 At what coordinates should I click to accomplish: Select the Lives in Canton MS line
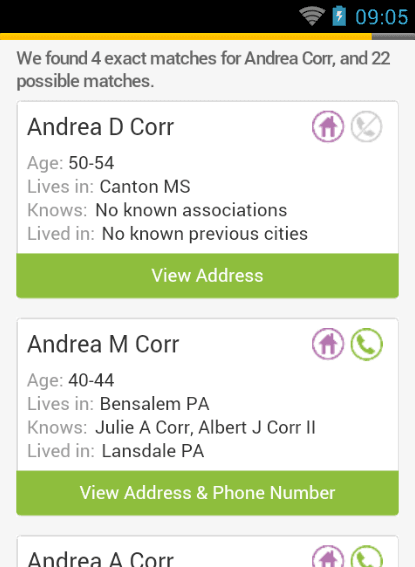(x=109, y=187)
